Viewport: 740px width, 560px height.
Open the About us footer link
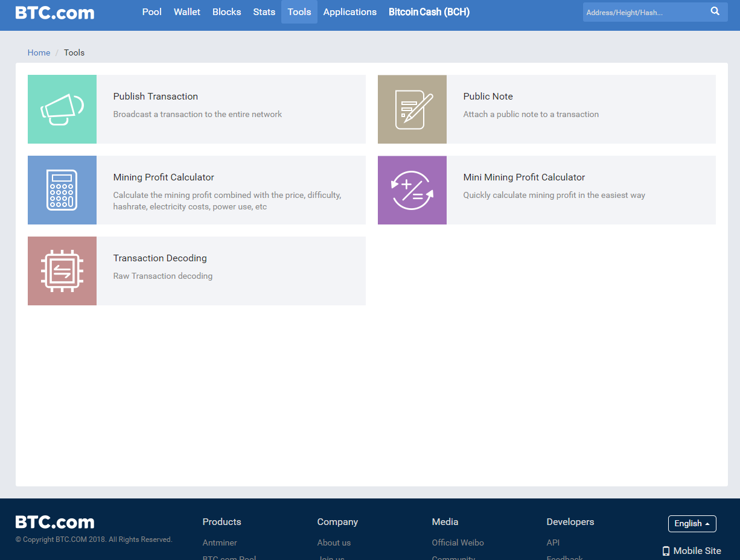point(334,542)
